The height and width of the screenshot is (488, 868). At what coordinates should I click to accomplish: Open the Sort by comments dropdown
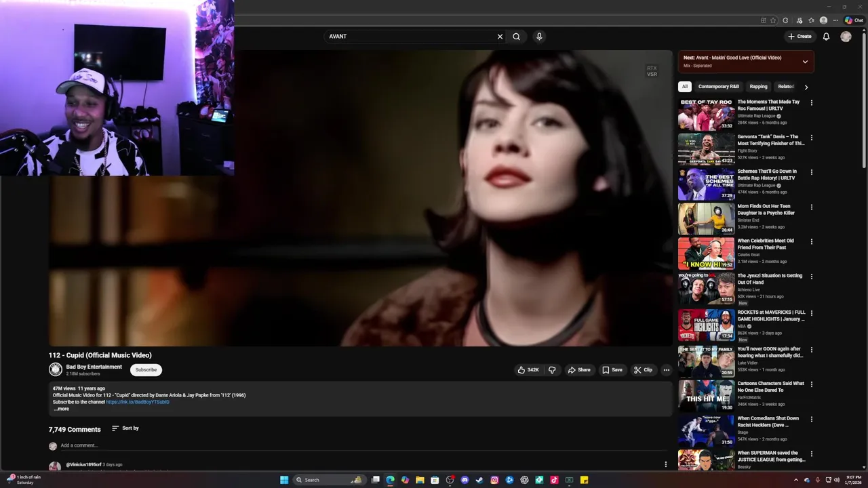tap(125, 428)
